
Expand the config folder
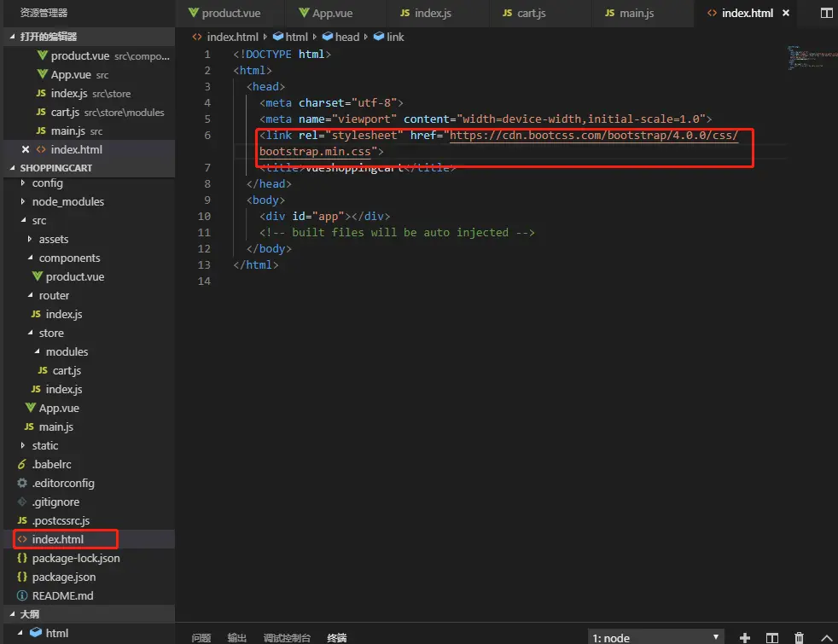tap(89, 183)
